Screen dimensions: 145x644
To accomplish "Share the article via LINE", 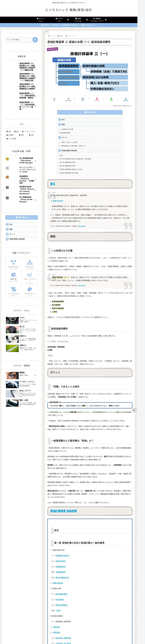I will tap(111, 99).
